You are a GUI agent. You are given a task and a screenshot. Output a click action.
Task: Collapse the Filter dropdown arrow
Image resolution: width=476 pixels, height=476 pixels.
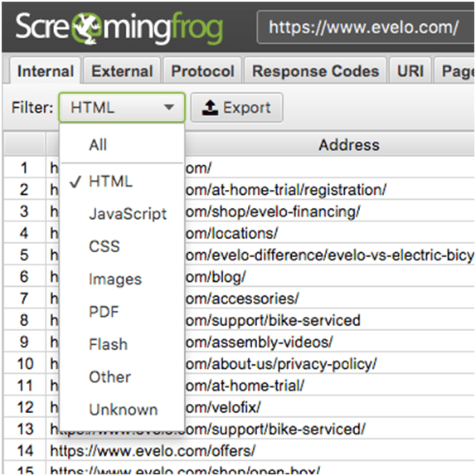tap(168, 107)
